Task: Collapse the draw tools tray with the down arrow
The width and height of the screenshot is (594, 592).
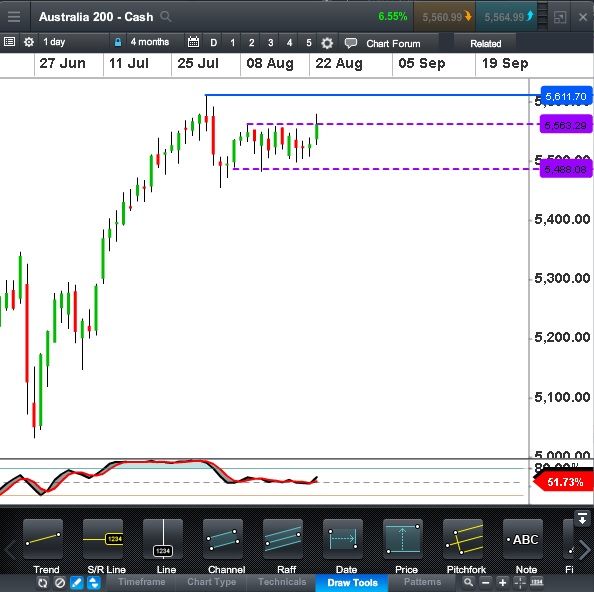Action: point(582,518)
